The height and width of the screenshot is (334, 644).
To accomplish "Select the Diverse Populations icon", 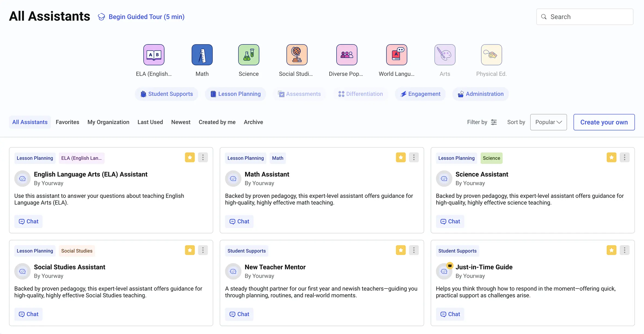I will [346, 55].
